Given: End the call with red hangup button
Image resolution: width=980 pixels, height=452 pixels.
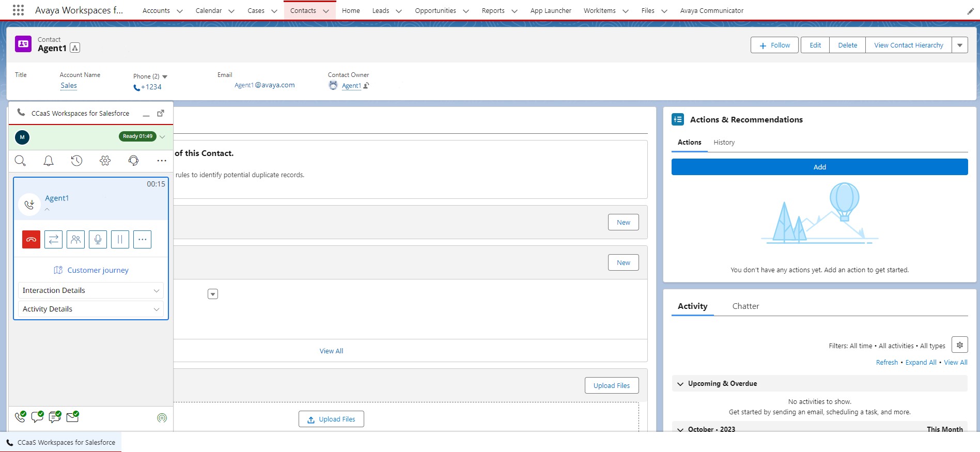Looking at the screenshot, I should click(32, 239).
